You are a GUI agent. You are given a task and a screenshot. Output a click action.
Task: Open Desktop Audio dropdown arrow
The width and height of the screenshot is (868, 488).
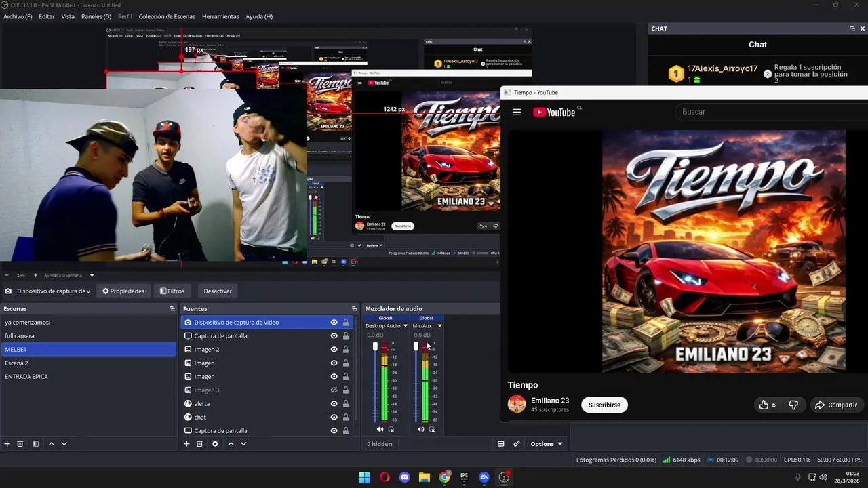pyautogui.click(x=406, y=326)
